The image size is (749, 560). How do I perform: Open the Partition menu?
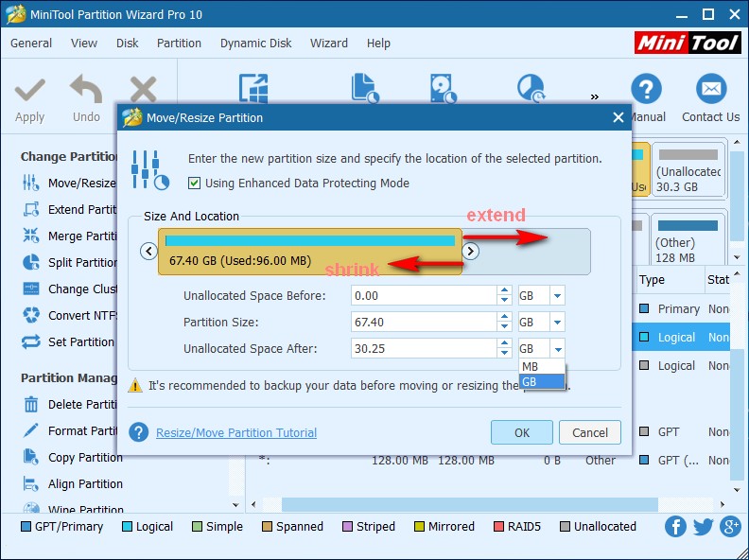(x=179, y=43)
